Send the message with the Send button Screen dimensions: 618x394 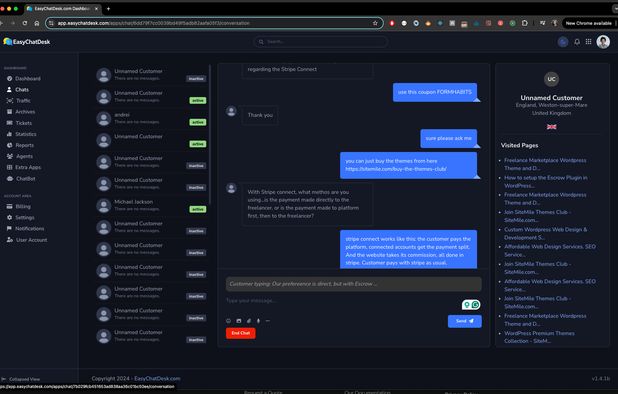click(x=465, y=321)
